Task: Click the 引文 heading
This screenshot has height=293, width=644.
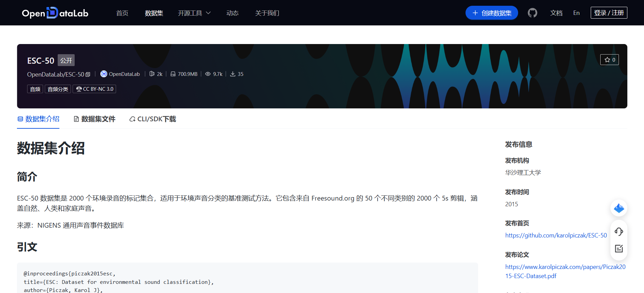Action: click(x=27, y=247)
